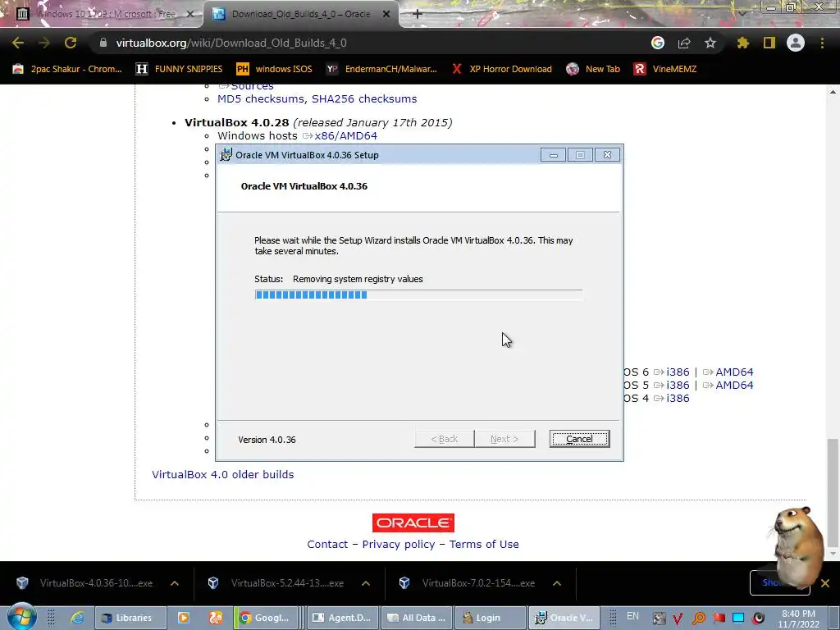Reload the page with the refresh icon

(71, 43)
